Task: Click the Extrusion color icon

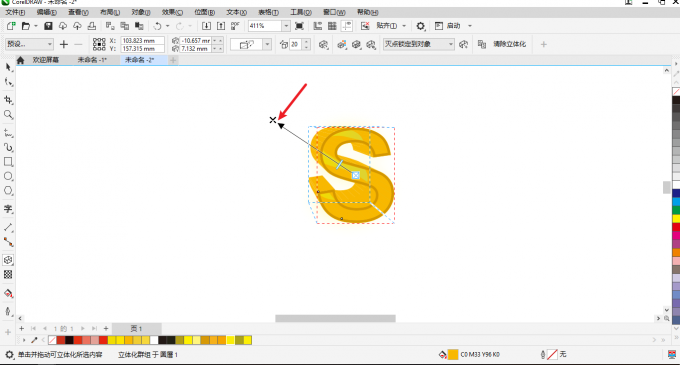Action: tap(342, 44)
